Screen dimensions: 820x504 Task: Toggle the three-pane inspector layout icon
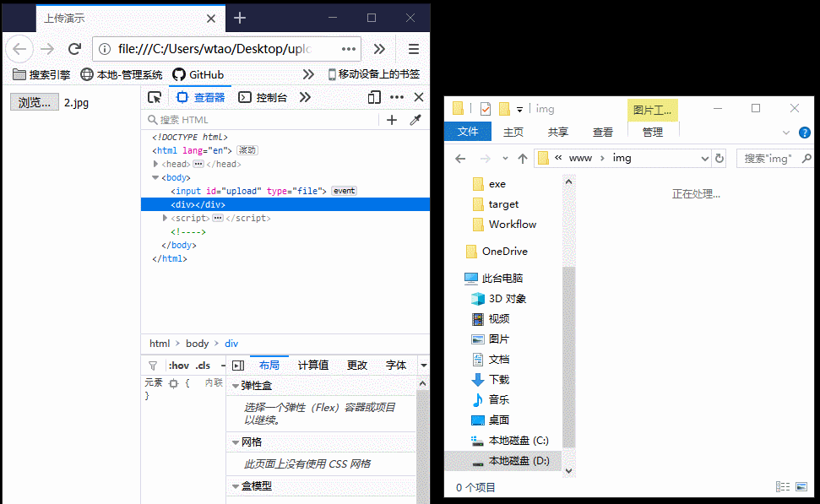[238, 366]
